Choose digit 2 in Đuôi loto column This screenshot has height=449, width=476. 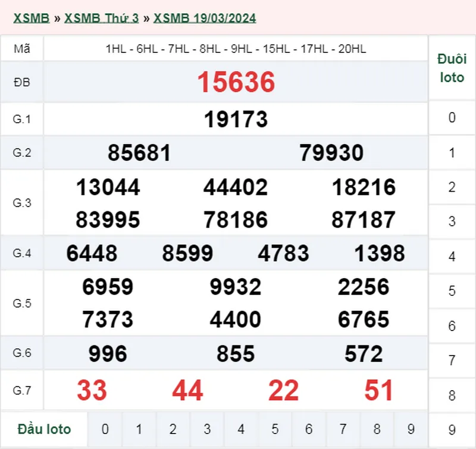click(452, 187)
